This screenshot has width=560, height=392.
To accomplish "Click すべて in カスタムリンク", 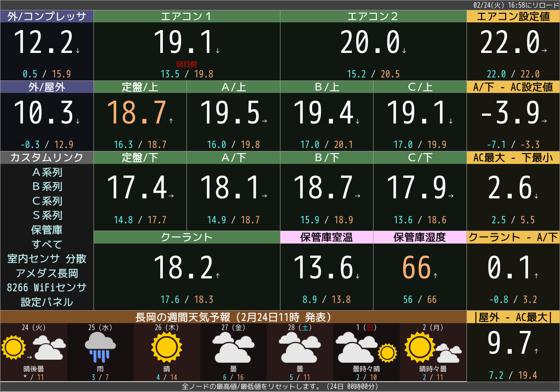I will [47, 244].
